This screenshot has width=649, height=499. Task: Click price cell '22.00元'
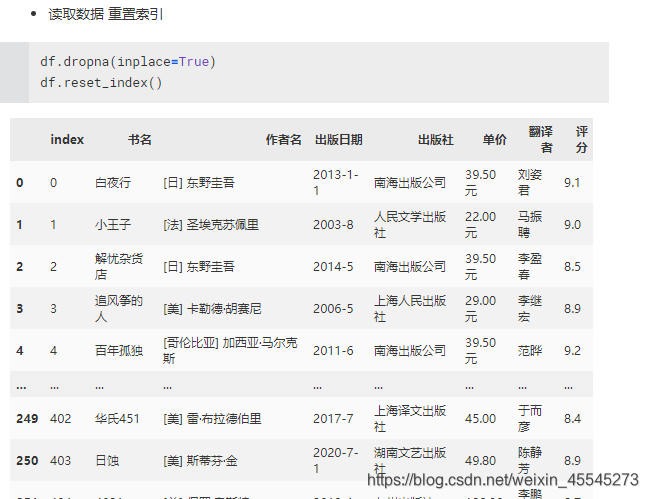coord(481,225)
